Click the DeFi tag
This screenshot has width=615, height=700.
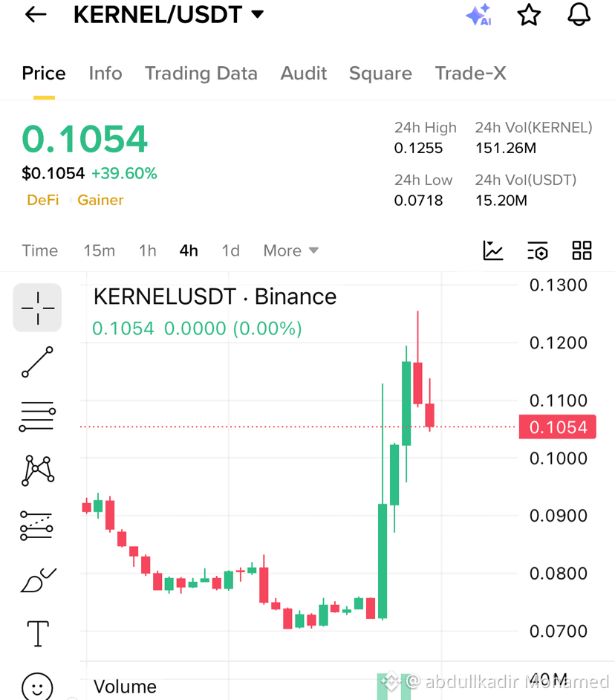(43, 200)
